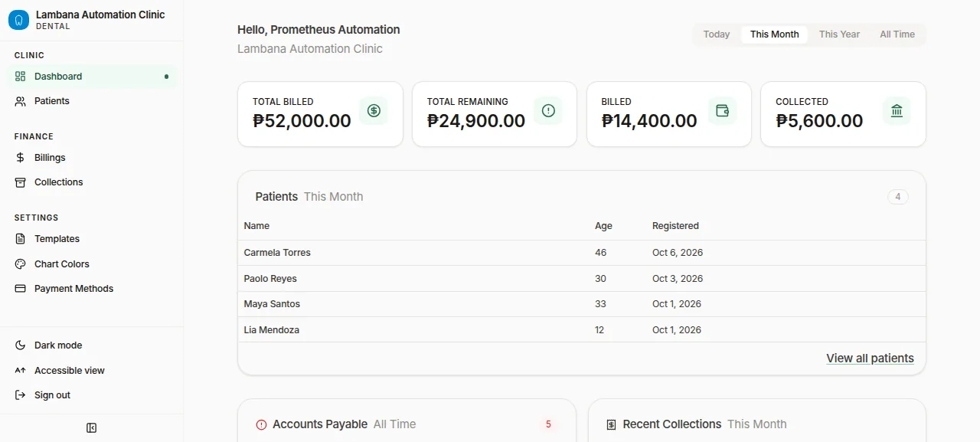Select the This Month time range tab

[774, 34]
